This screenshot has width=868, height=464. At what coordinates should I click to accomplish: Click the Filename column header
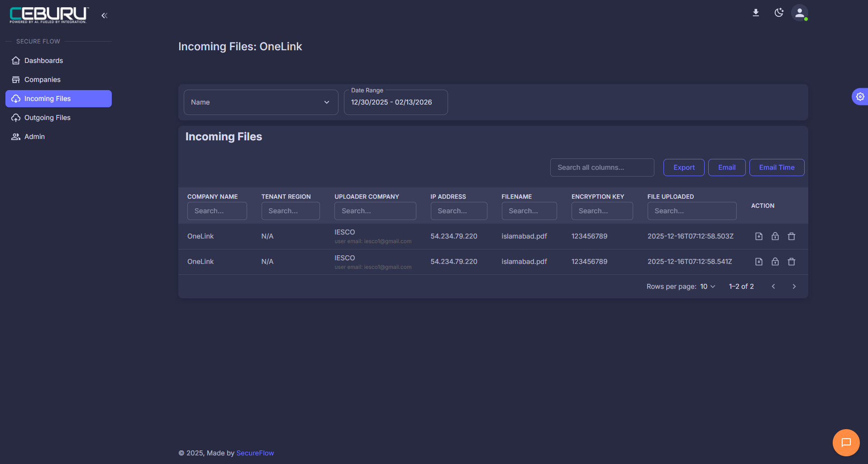click(516, 196)
